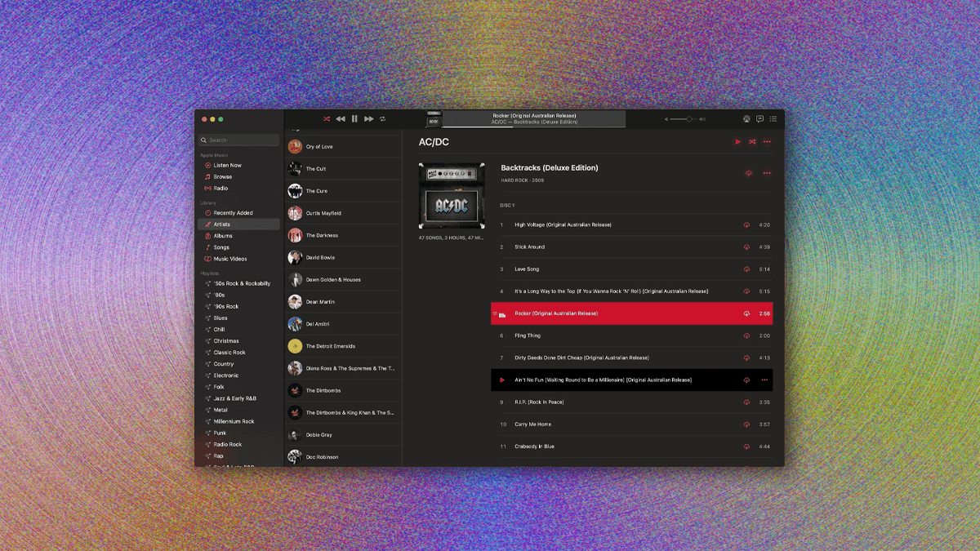Click the Search field in sidebar
The height and width of the screenshot is (551, 980).
tap(239, 140)
